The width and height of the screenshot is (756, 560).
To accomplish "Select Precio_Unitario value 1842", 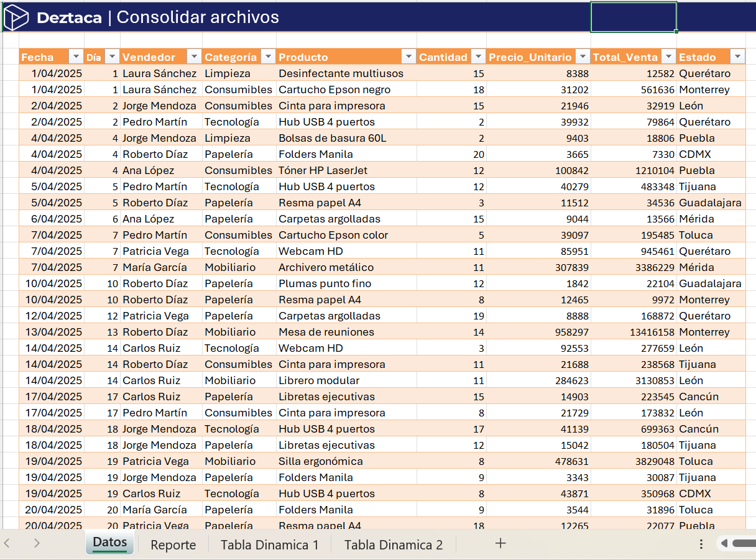I will pyautogui.click(x=538, y=283).
